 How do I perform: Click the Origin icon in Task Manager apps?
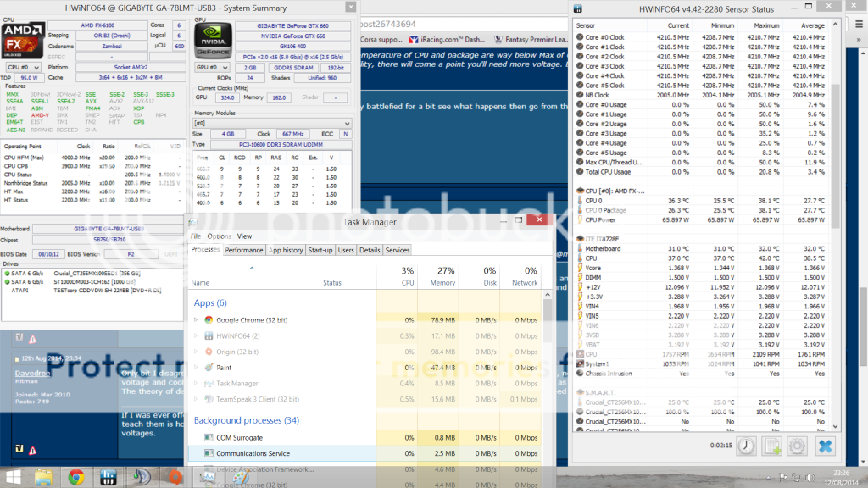click(x=209, y=352)
